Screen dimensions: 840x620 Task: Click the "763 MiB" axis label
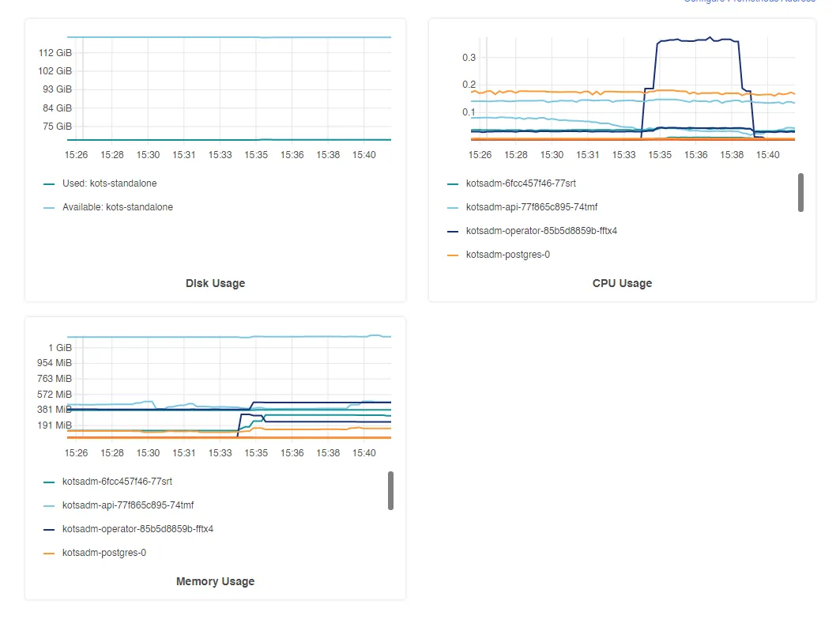click(x=54, y=378)
